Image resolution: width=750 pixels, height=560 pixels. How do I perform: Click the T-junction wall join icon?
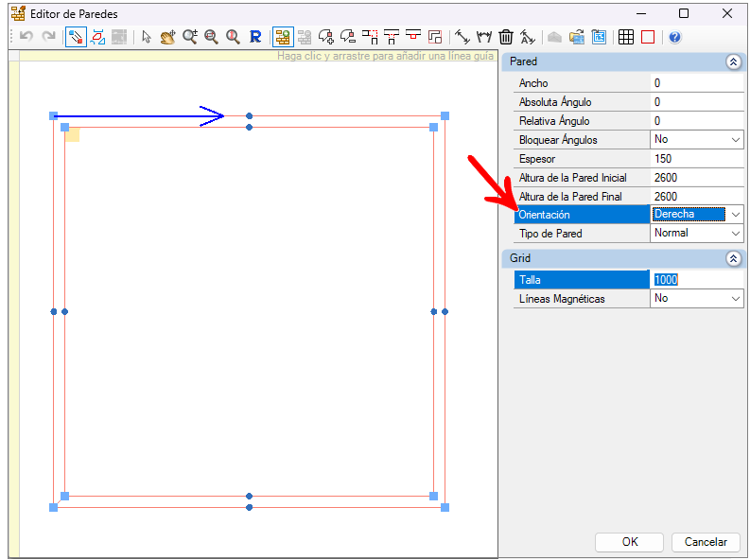click(x=392, y=37)
